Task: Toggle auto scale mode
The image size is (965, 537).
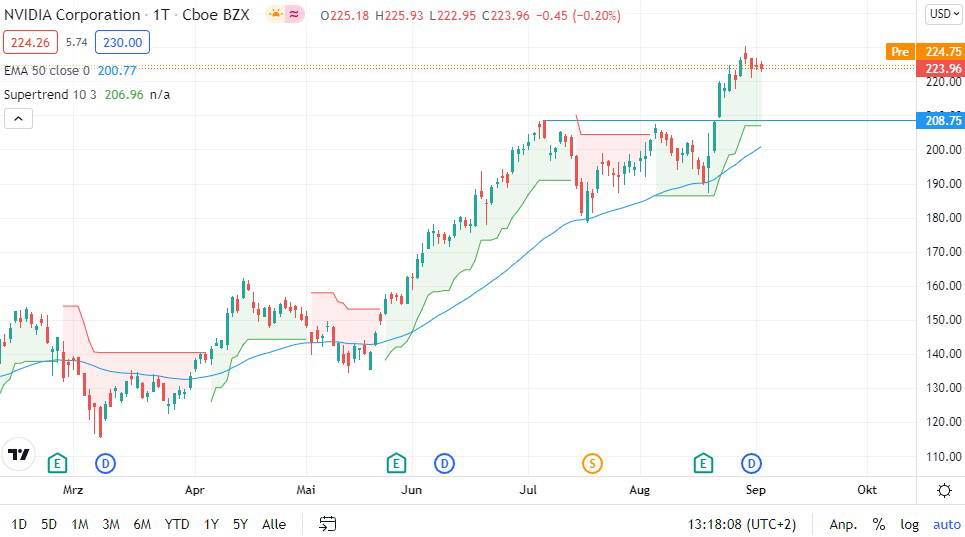Action: (x=947, y=525)
